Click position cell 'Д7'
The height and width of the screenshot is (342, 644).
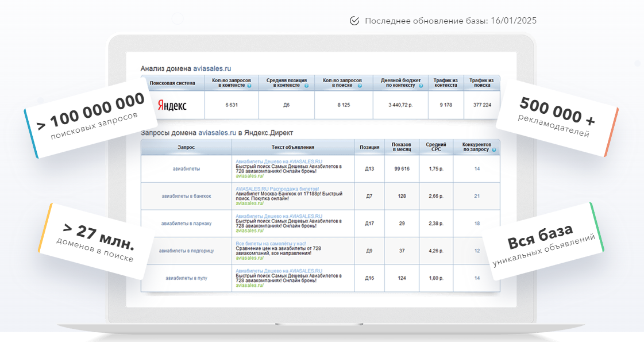[x=369, y=196]
